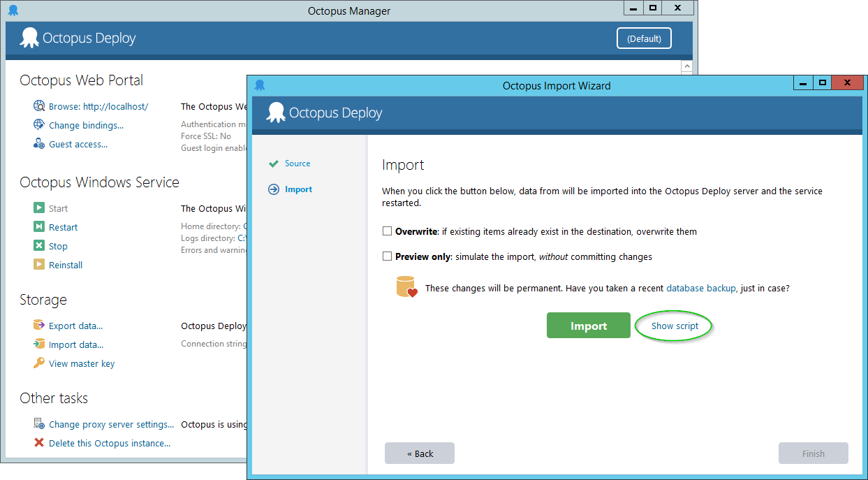Click the red Delete Octopus instance icon

(39, 443)
